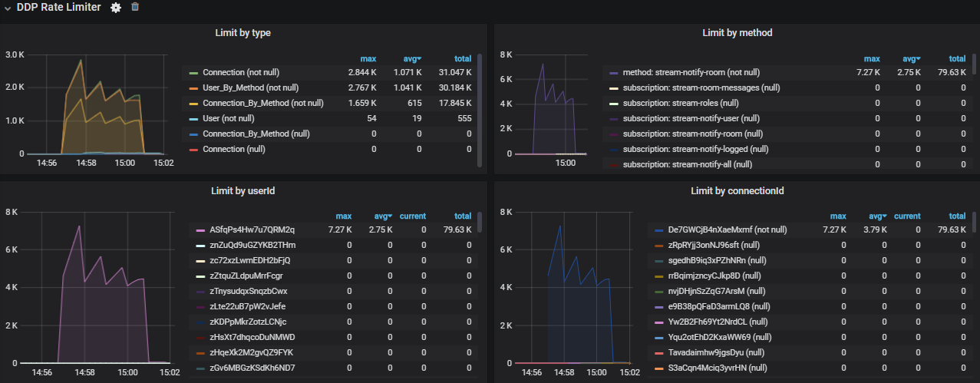980x383 pixels.
Task: Sort Limit by connectionId legend by total
Action: (x=957, y=216)
